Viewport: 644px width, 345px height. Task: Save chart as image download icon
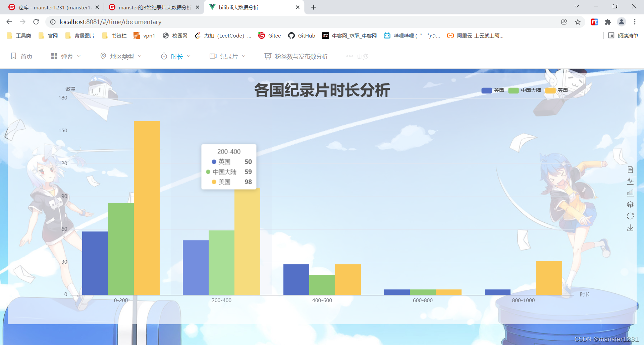coord(630,228)
